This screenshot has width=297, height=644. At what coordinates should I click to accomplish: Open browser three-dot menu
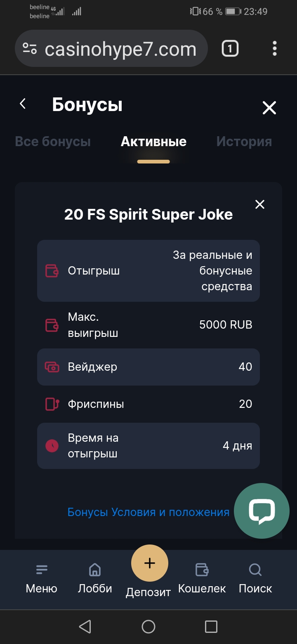(x=275, y=49)
